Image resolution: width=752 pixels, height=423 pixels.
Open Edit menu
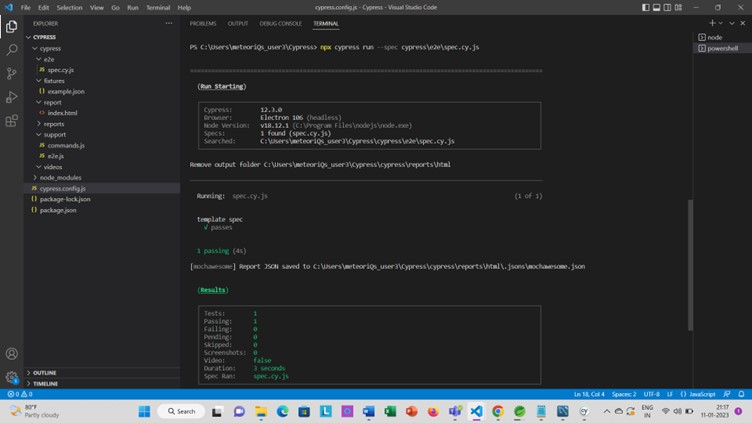[44, 8]
